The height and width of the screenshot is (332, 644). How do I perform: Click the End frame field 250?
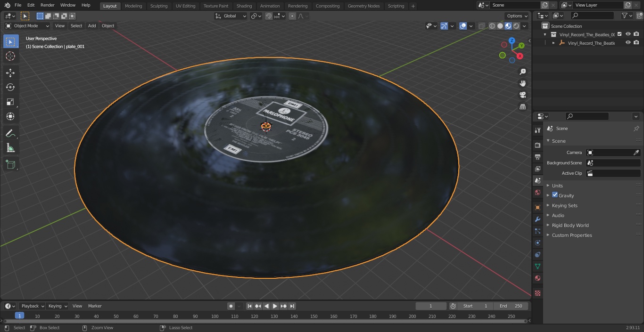(511, 306)
